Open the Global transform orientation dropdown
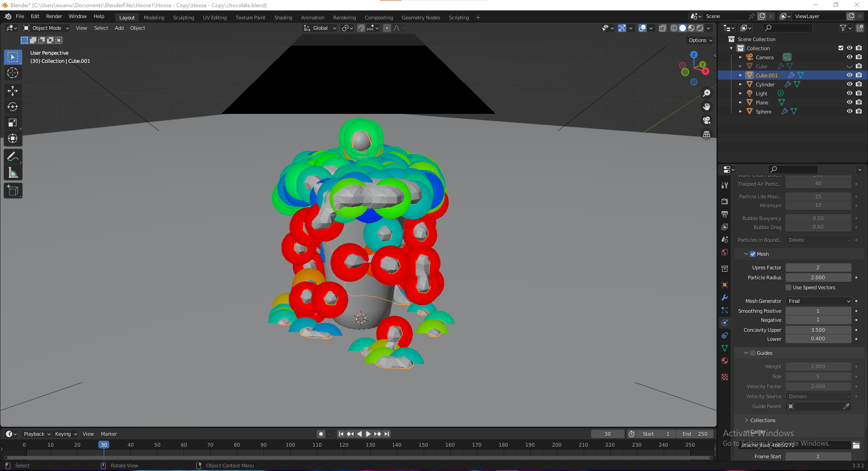Image resolution: width=868 pixels, height=471 pixels. coord(320,28)
